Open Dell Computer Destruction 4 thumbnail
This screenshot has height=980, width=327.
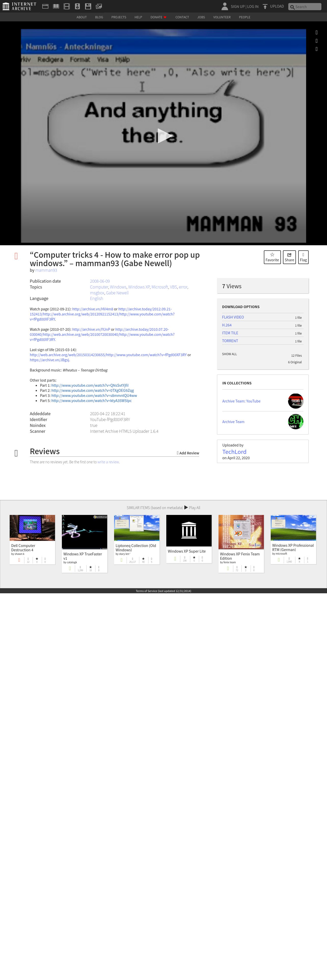pos(32,528)
